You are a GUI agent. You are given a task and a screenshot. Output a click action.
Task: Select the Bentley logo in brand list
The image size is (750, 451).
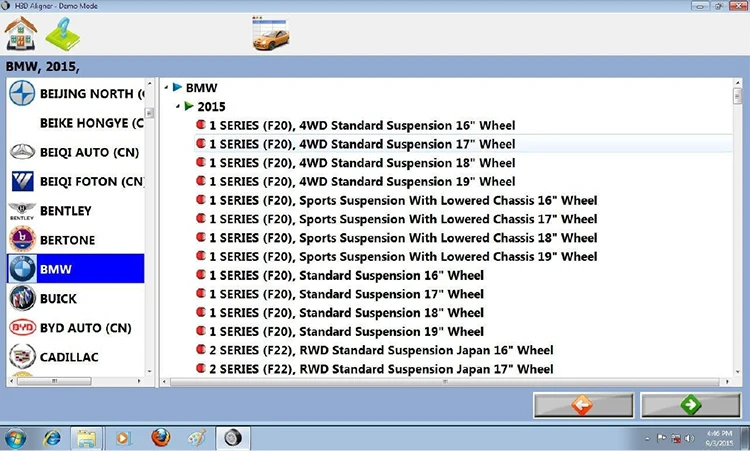click(x=22, y=211)
